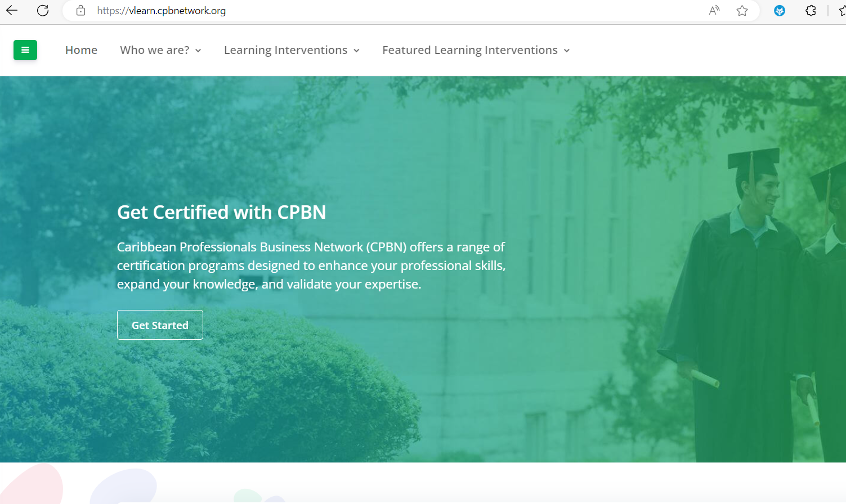Select the Featured Learning Interventions nav label
846x504 pixels.
click(469, 50)
